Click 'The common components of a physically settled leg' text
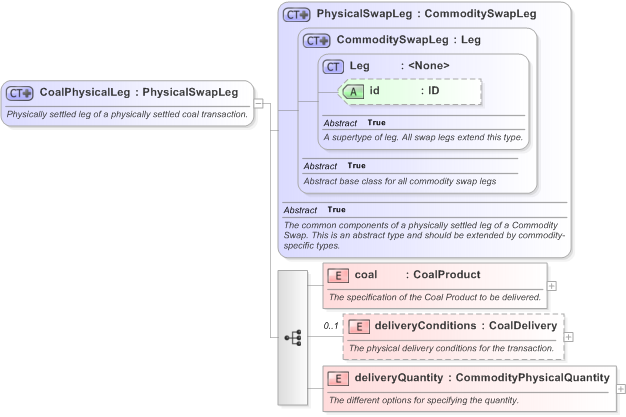This screenshot has width=626, height=417. point(424,235)
